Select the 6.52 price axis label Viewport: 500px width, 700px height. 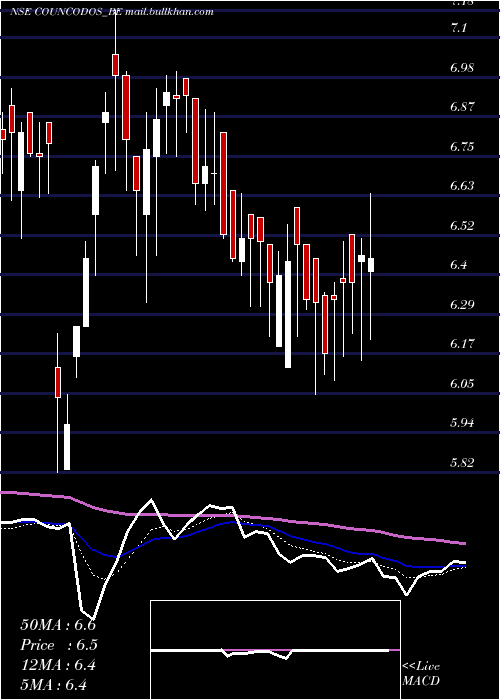[x=462, y=226]
